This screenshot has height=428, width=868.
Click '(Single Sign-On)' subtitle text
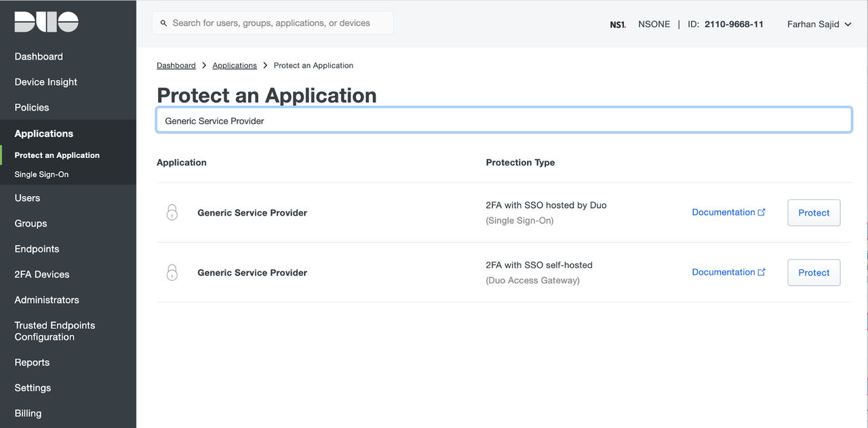pyautogui.click(x=519, y=220)
